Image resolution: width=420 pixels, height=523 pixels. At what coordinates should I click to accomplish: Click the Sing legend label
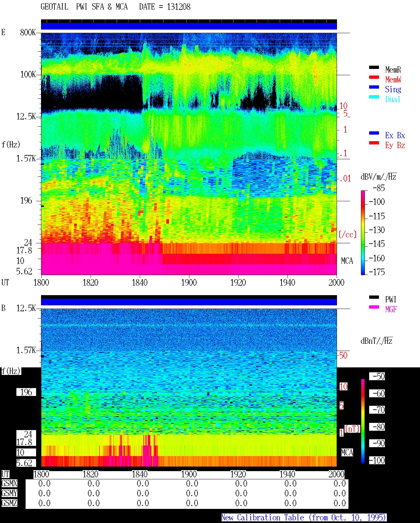pos(393,89)
